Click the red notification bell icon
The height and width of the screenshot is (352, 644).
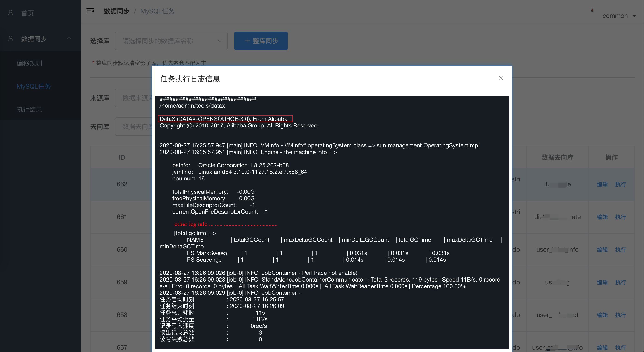592,10
